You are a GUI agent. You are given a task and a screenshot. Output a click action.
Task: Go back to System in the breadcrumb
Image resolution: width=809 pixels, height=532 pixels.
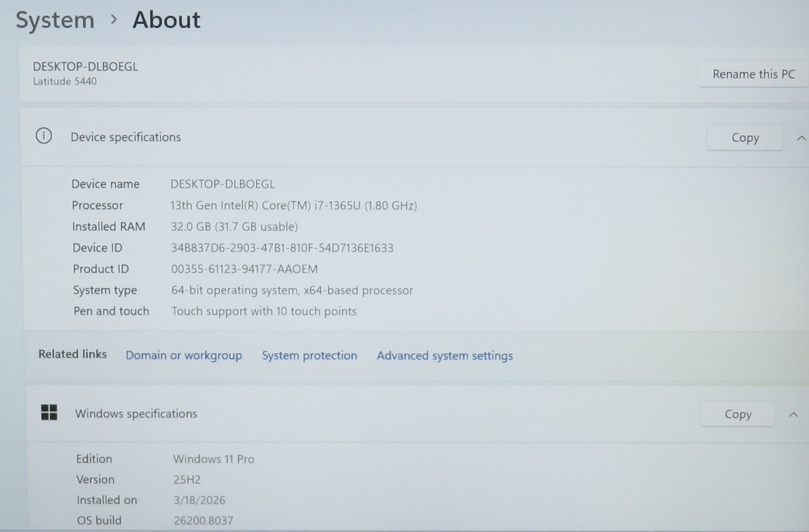coord(55,20)
